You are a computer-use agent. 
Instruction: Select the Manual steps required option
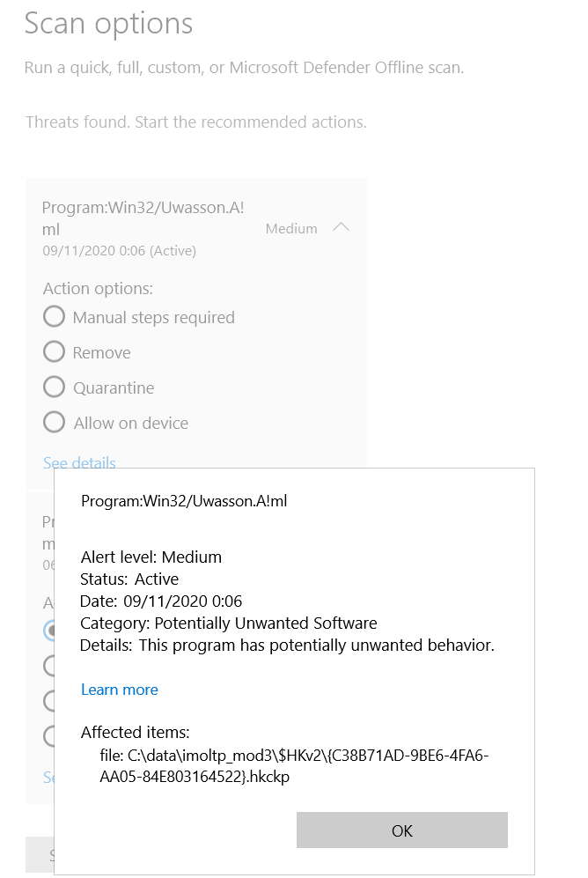point(55,317)
